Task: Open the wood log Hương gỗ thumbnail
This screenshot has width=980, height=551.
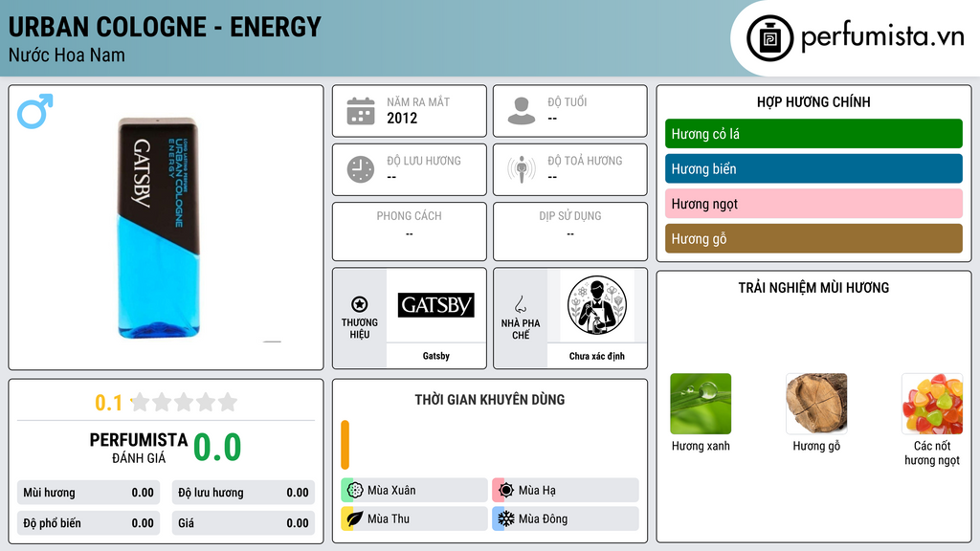Action: pos(816,404)
